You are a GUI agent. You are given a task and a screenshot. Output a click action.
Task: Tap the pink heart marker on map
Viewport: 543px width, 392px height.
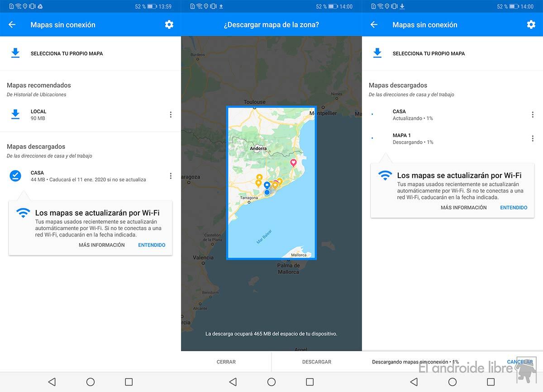click(x=293, y=162)
